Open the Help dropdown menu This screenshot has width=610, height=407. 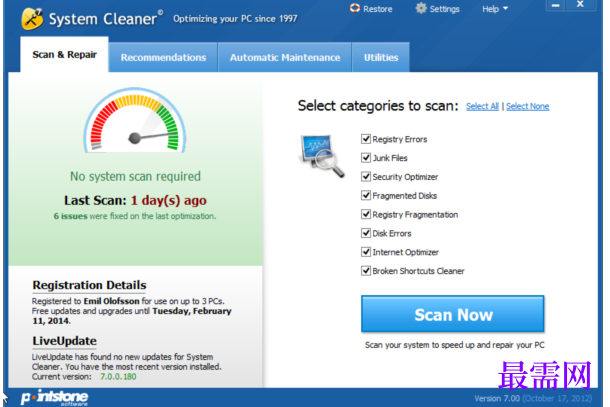coord(495,9)
